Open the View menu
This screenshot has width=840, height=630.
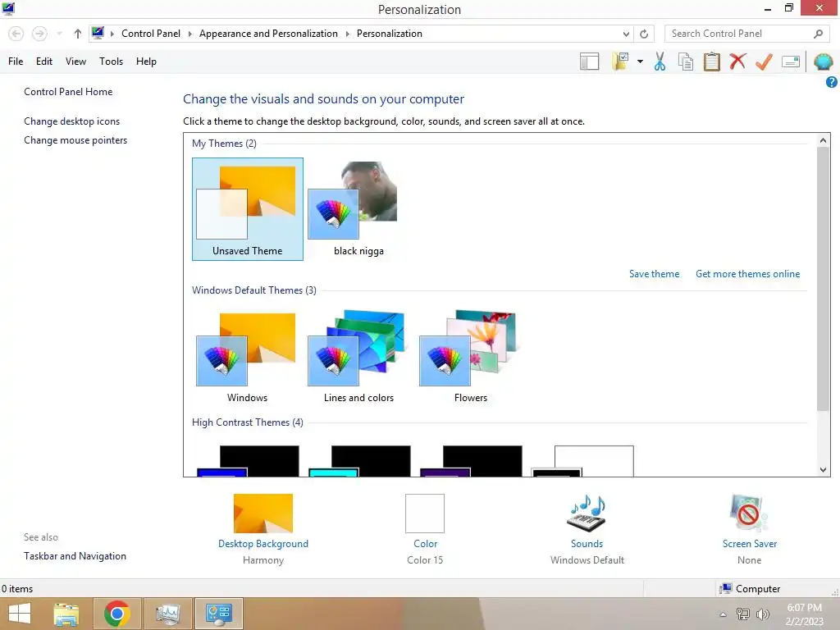(75, 62)
